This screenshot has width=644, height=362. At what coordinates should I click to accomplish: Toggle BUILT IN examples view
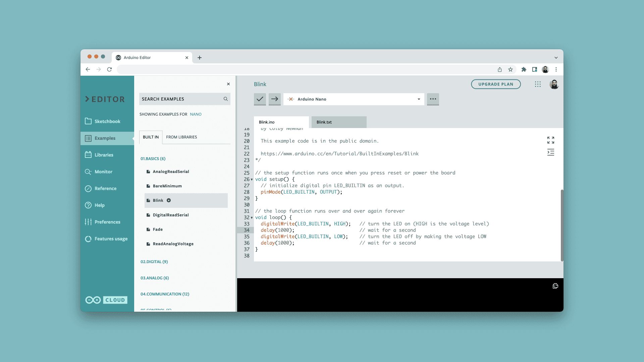[x=150, y=136]
